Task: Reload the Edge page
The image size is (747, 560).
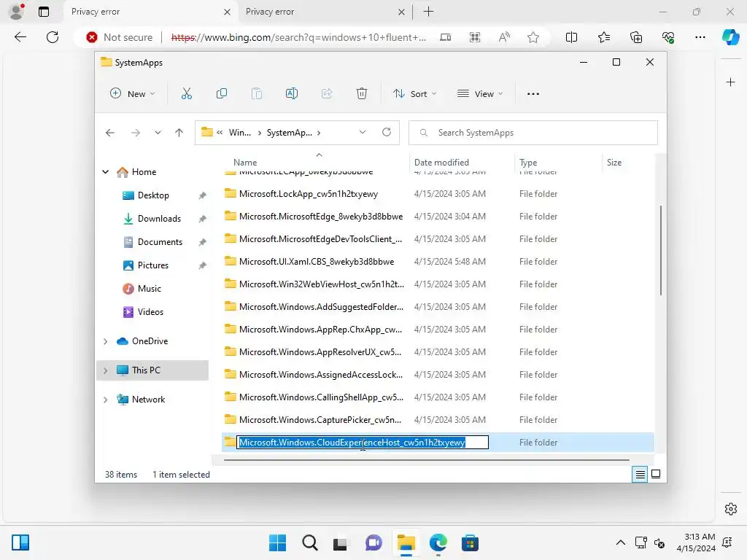Action: pyautogui.click(x=53, y=37)
